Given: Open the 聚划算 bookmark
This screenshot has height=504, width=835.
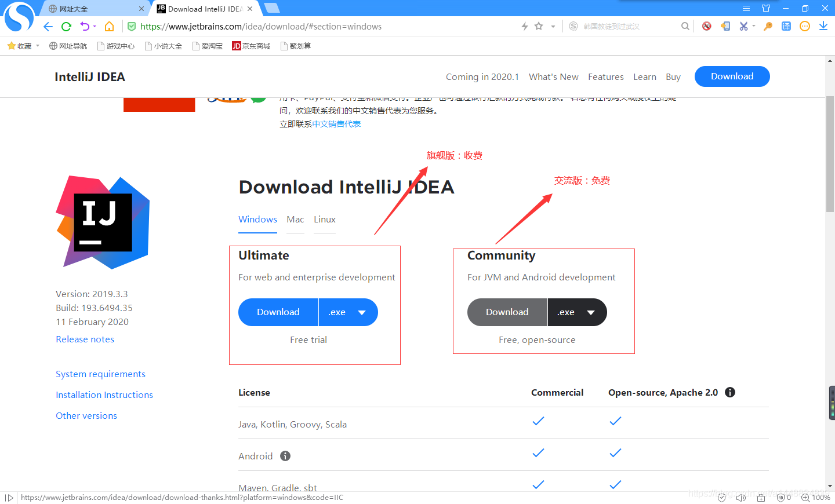Looking at the screenshot, I should 295,46.
